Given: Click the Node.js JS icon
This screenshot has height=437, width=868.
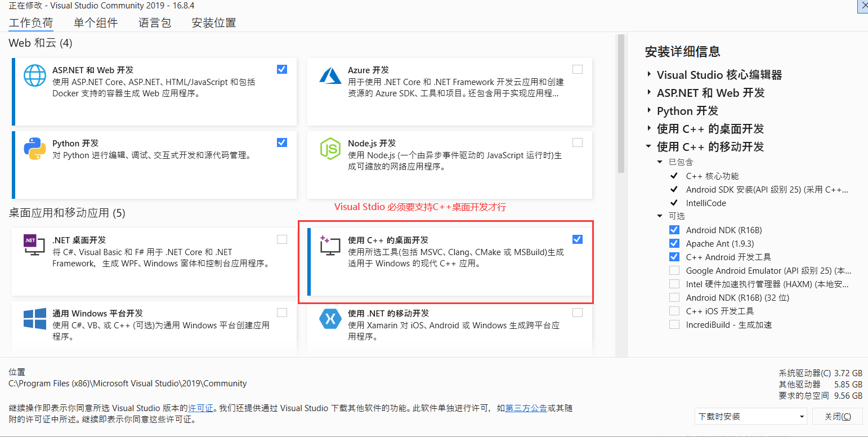Looking at the screenshot, I should pos(330,149).
